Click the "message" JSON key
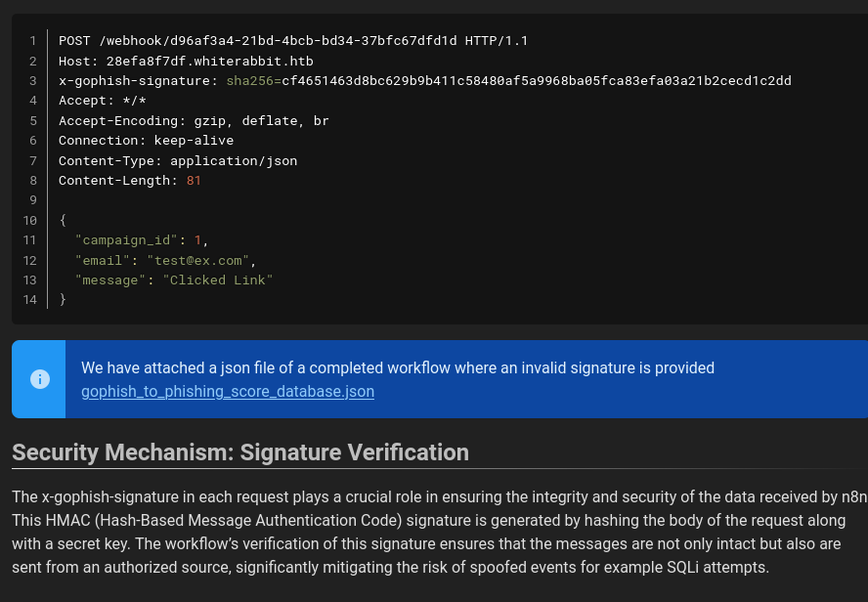 coord(110,280)
